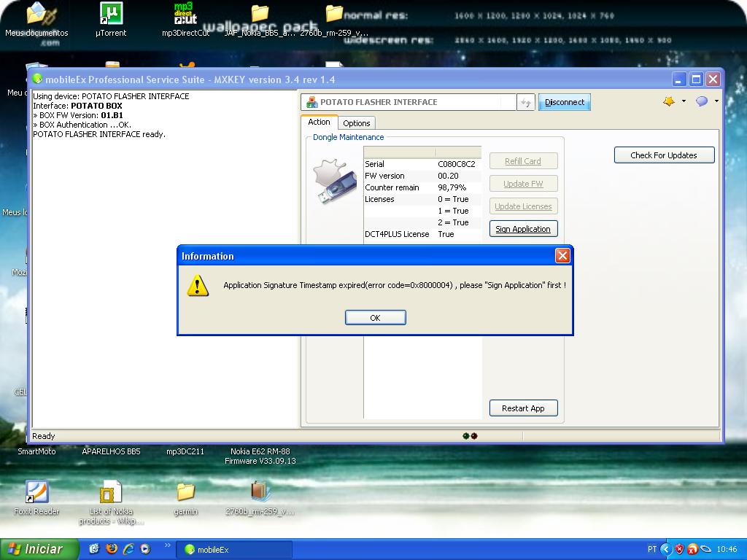Click the Update FW button
The width and height of the screenshot is (747, 560).
[523, 184]
